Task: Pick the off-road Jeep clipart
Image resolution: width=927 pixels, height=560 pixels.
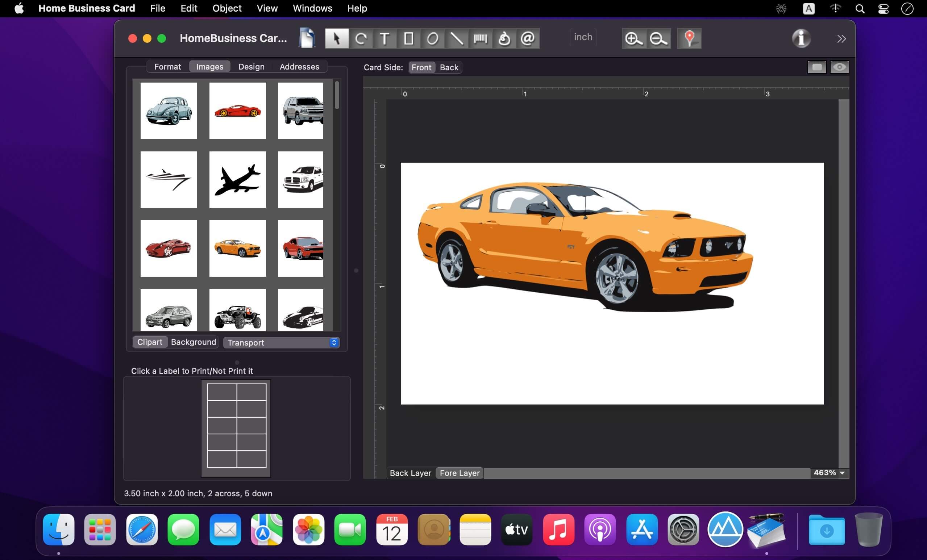Action: 237,310
